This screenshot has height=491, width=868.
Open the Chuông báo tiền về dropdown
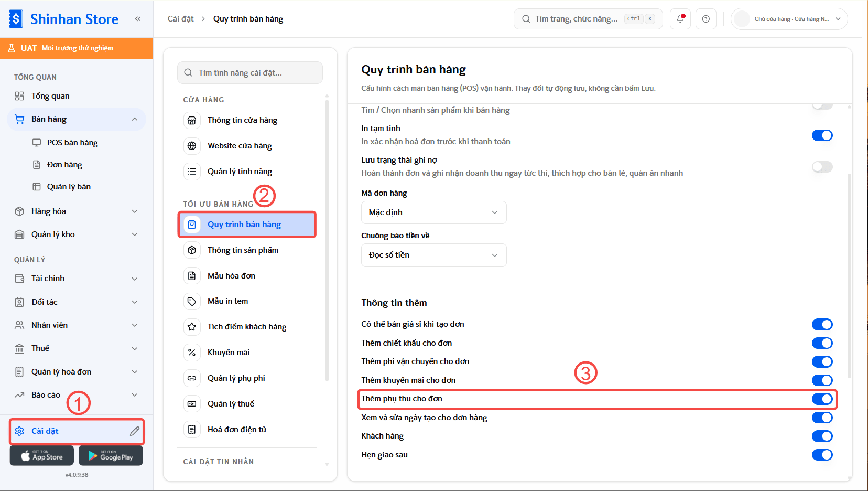tap(433, 255)
